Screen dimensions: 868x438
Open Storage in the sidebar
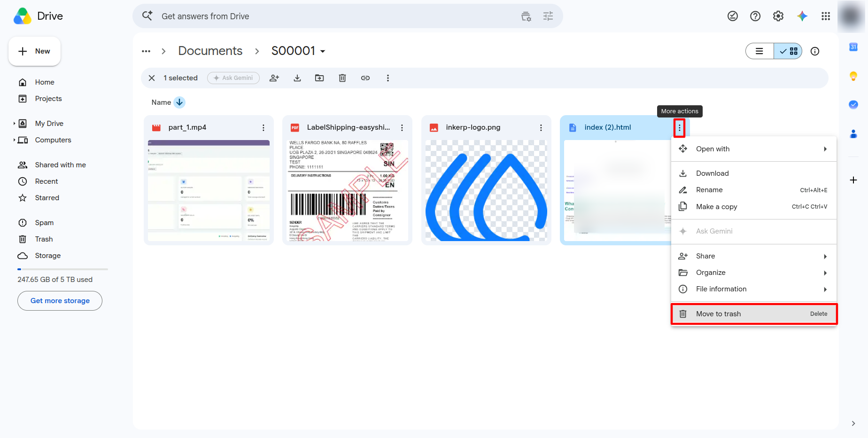tap(47, 256)
